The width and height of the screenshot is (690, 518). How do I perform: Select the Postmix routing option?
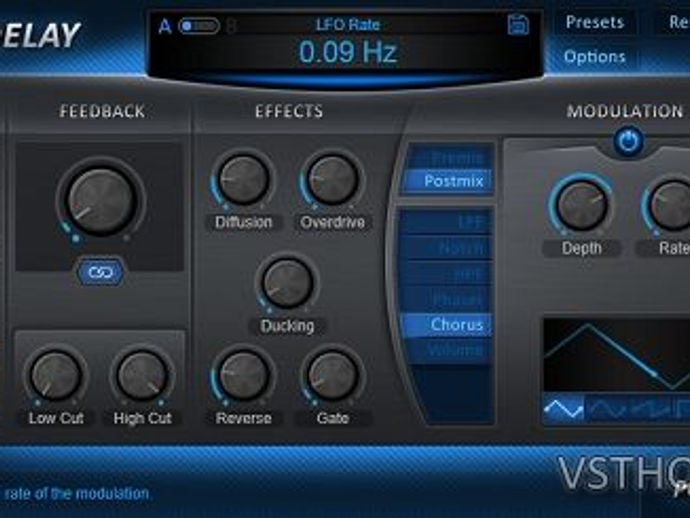pos(448,181)
